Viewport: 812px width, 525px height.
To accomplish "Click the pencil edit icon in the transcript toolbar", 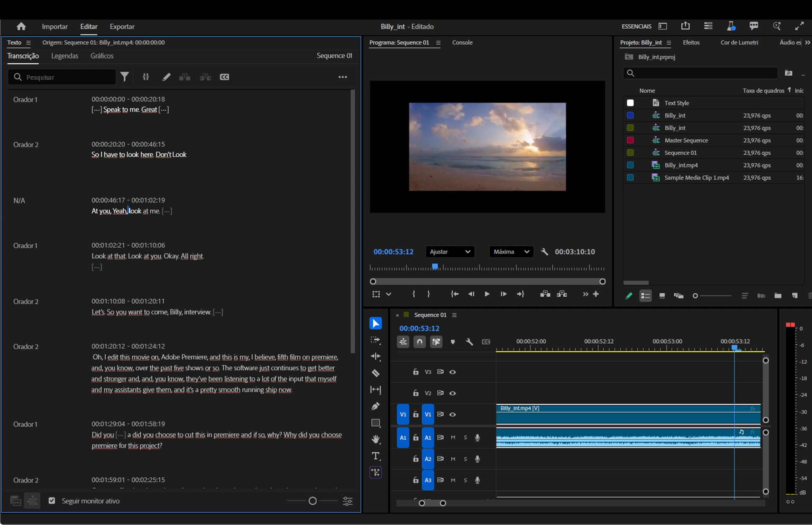I will (166, 77).
